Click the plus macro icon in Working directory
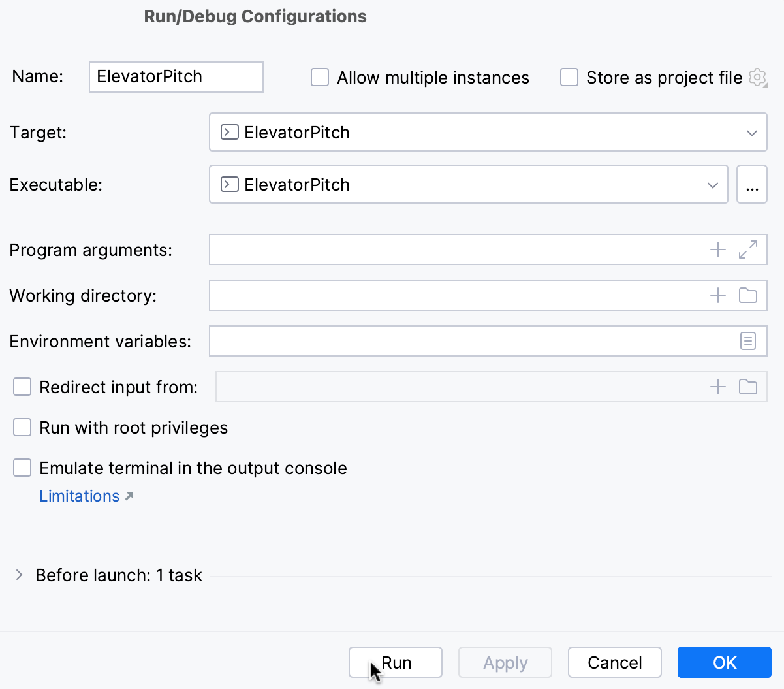The height and width of the screenshot is (689, 784). pyautogui.click(x=718, y=295)
